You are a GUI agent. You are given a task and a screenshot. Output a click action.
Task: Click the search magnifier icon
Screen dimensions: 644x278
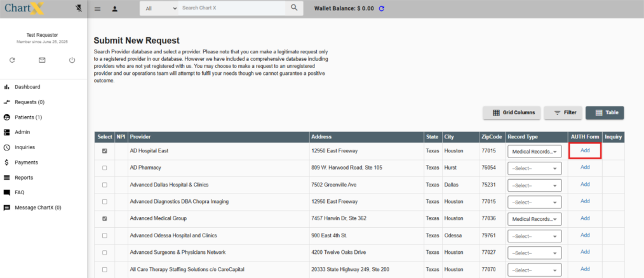click(x=294, y=8)
